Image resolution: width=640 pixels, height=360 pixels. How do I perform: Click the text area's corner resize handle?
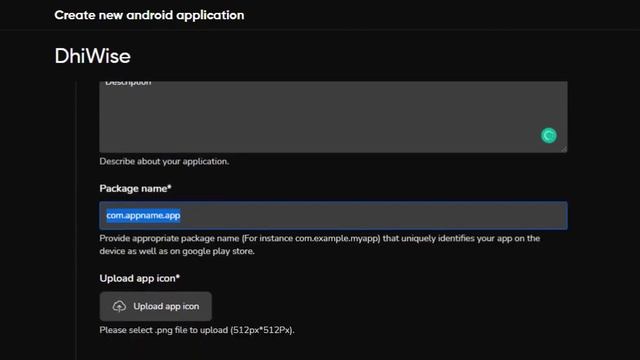click(x=564, y=149)
